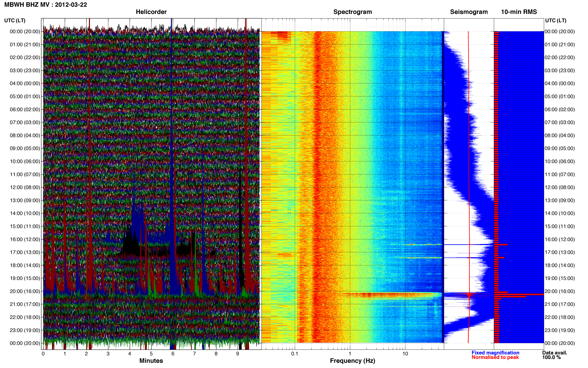Click right time label '14:00 (10:00)'
The height and width of the screenshot is (368, 588).
click(x=560, y=213)
